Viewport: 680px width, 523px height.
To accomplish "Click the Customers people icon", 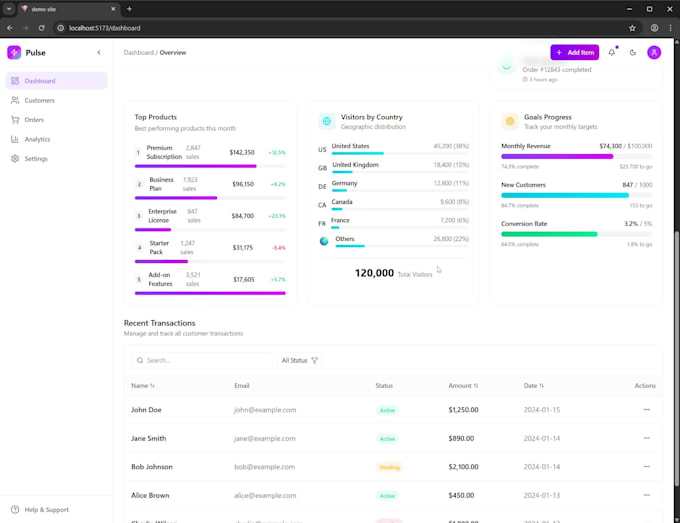I will (15, 101).
